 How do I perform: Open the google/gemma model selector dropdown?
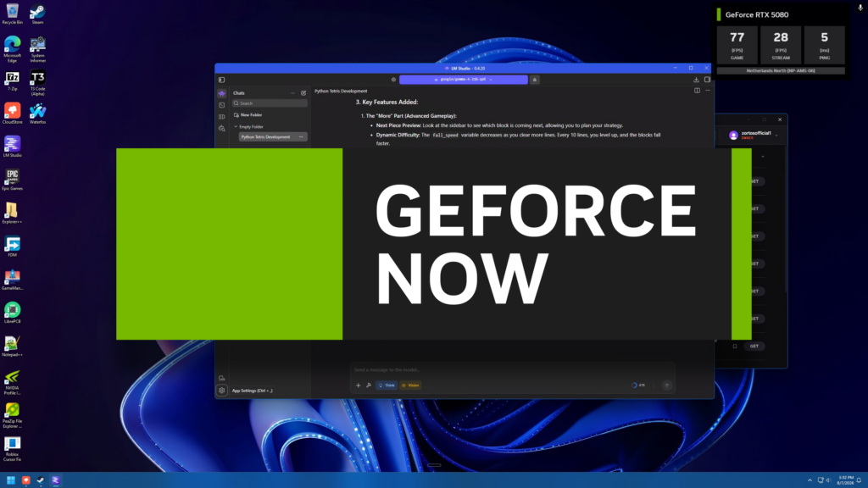464,80
